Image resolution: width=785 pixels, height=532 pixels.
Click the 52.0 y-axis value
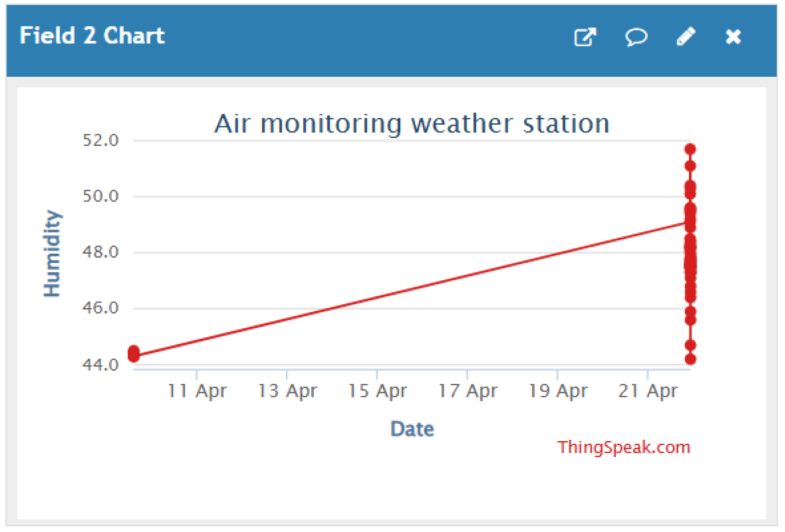pyautogui.click(x=101, y=140)
